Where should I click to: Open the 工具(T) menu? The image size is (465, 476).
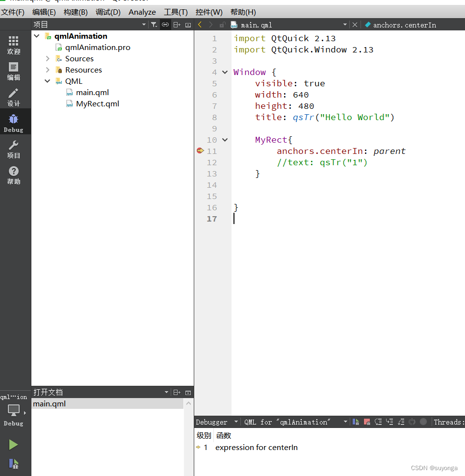tap(176, 12)
